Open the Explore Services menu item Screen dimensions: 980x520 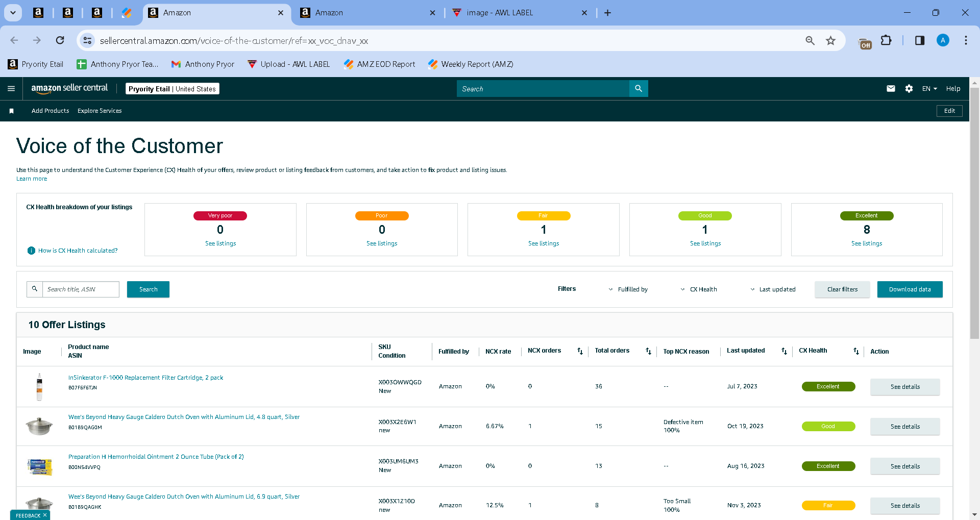pyautogui.click(x=100, y=111)
